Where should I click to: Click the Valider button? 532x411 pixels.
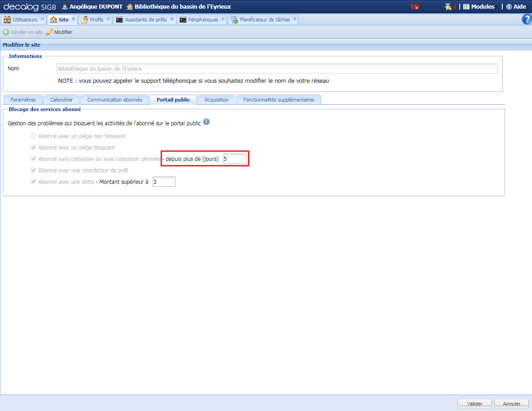coord(473,403)
